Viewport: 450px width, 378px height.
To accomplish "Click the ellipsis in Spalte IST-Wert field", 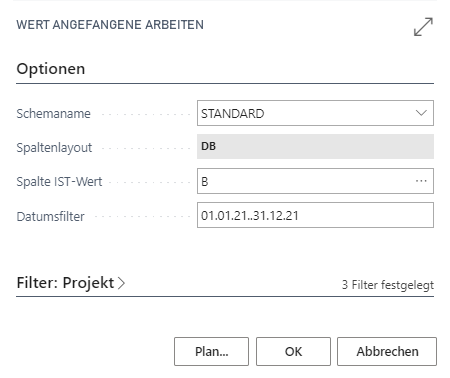I will (x=421, y=181).
